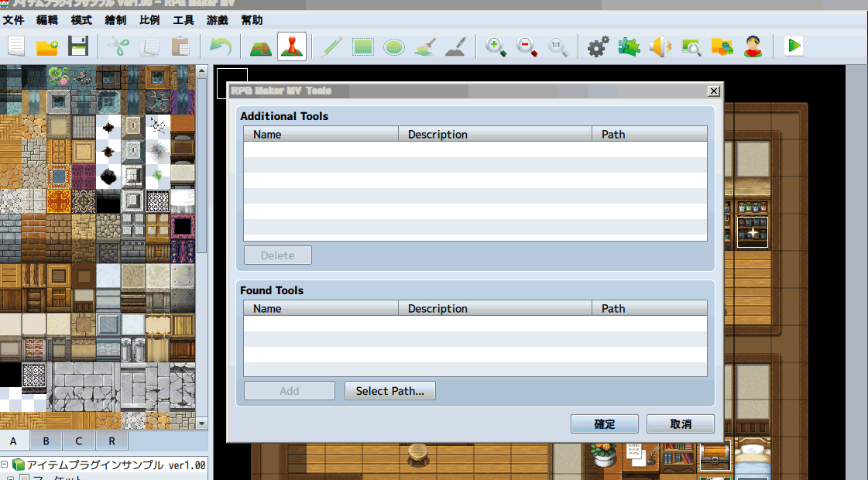
Task: Pick the black hole floor tile
Action: [108, 177]
